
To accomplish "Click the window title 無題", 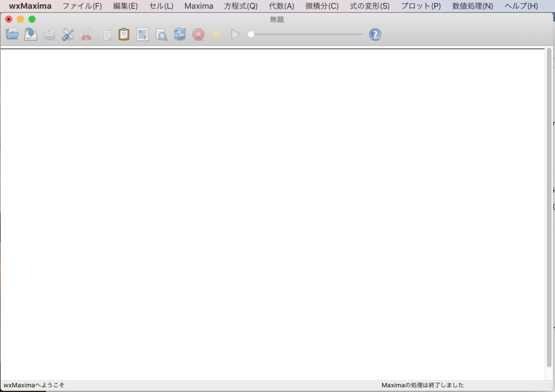I will click(277, 20).
